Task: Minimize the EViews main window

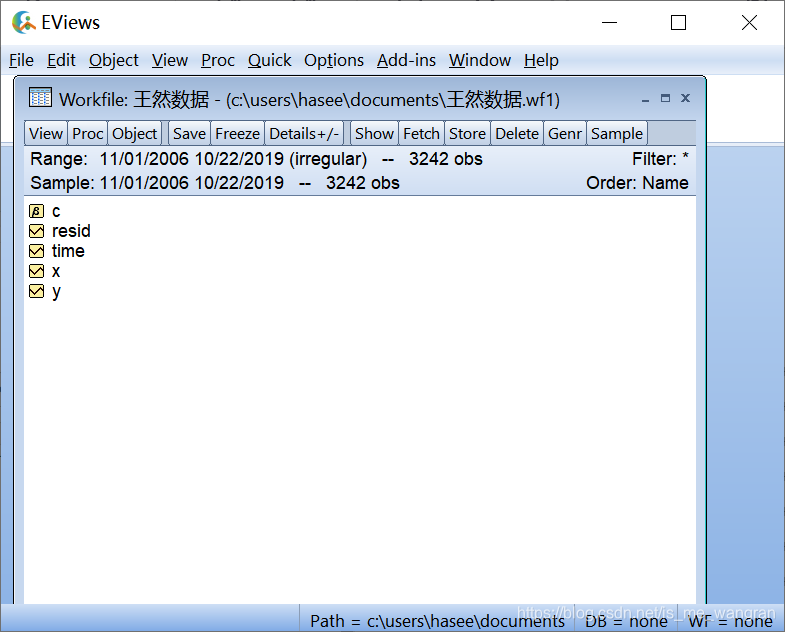Action: 609,23
